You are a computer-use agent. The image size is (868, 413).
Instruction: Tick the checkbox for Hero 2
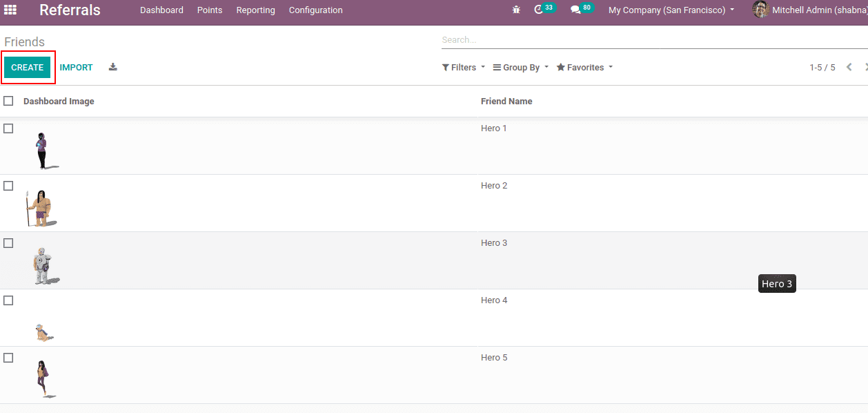[x=8, y=186]
